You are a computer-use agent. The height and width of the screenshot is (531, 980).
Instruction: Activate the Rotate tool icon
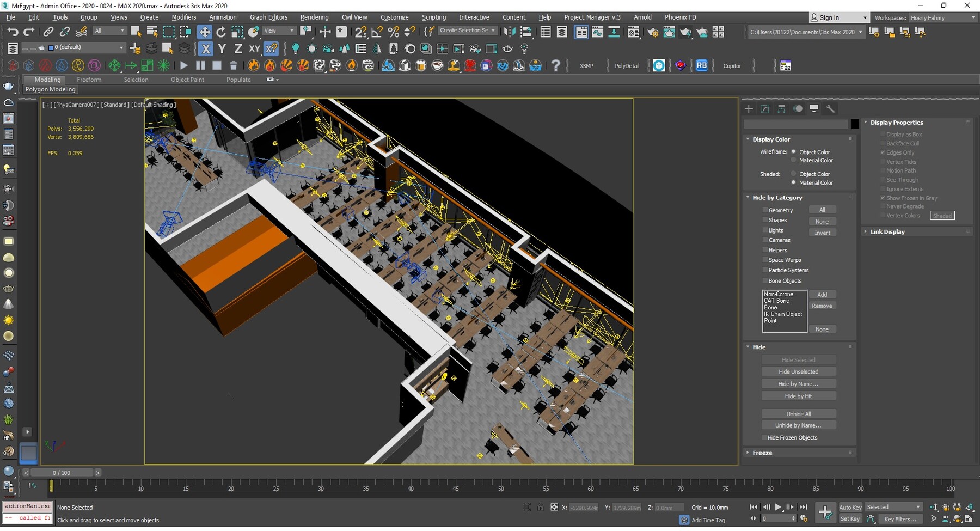click(221, 32)
